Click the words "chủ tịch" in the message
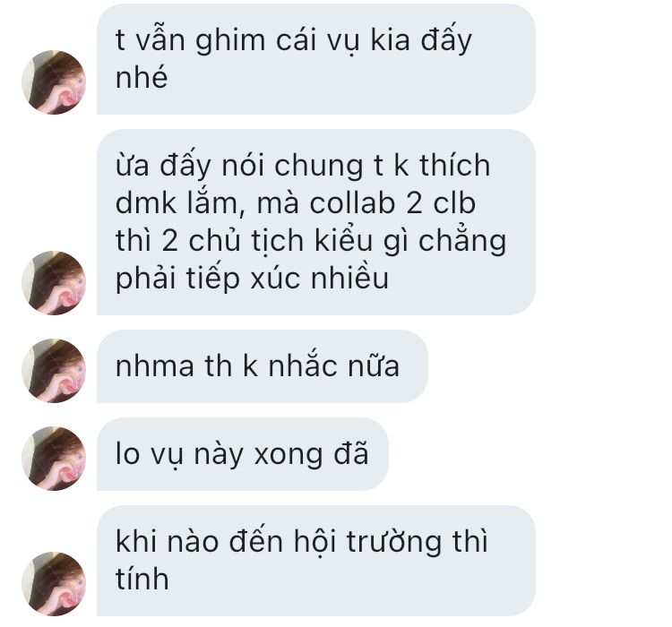Image resolution: width=672 pixels, height=627 pixels. pos(247,240)
